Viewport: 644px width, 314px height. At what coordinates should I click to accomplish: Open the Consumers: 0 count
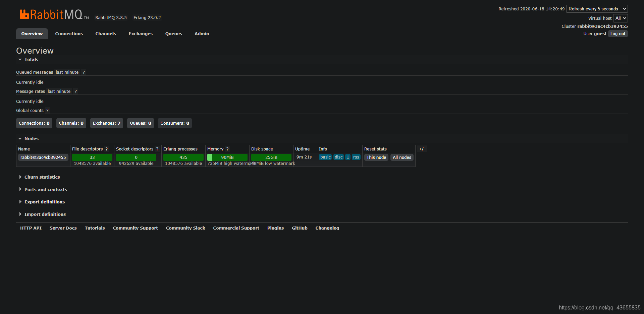click(175, 123)
